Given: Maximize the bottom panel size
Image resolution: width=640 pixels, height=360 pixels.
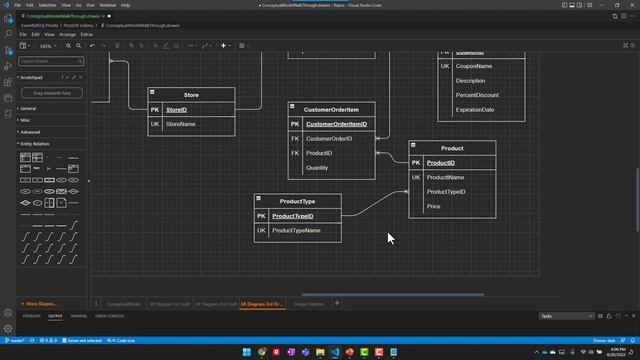Looking at the screenshot, I should coord(626,316).
